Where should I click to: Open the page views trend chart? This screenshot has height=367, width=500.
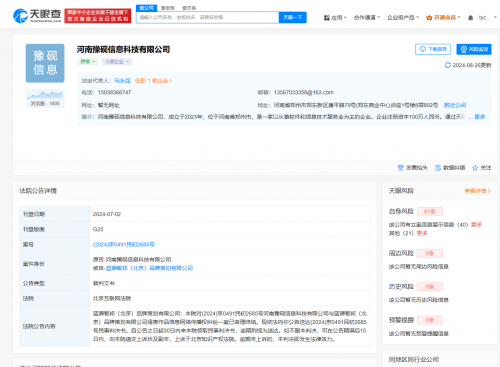tap(45, 98)
